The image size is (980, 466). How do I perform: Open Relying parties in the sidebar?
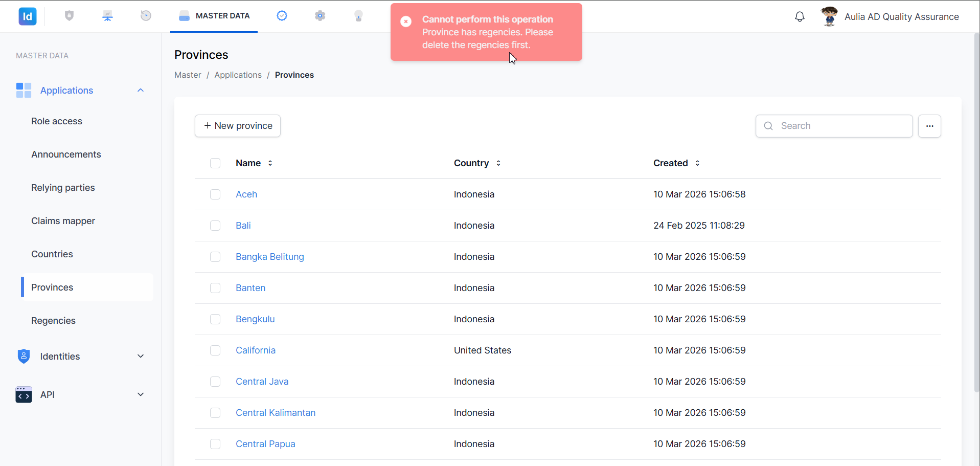[63, 188]
